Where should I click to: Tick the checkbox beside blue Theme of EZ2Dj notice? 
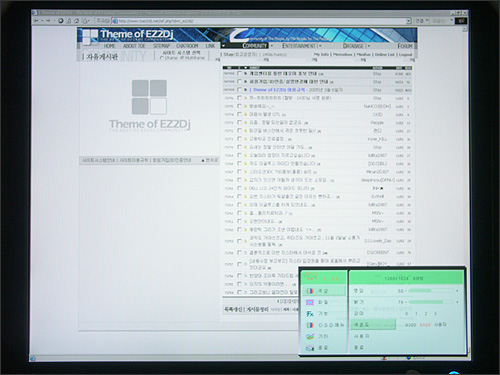239,90
